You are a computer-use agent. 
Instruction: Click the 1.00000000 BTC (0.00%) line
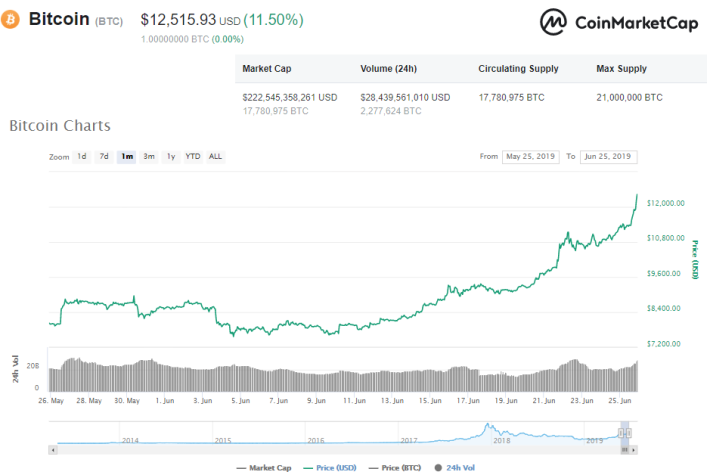(192, 39)
